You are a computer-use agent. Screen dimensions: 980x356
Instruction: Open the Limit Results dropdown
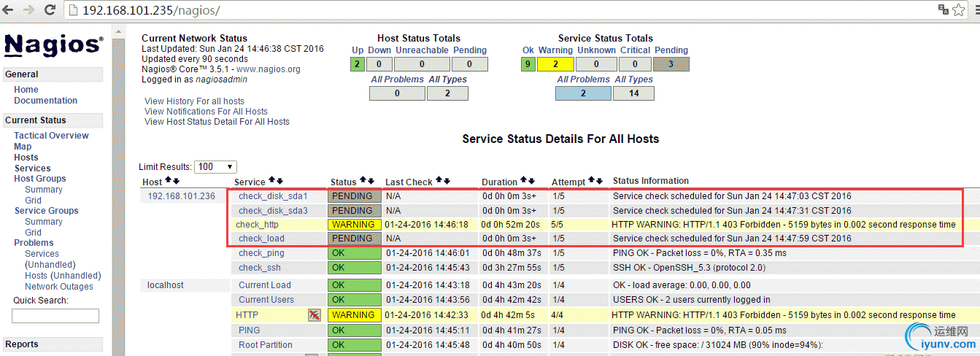[215, 167]
